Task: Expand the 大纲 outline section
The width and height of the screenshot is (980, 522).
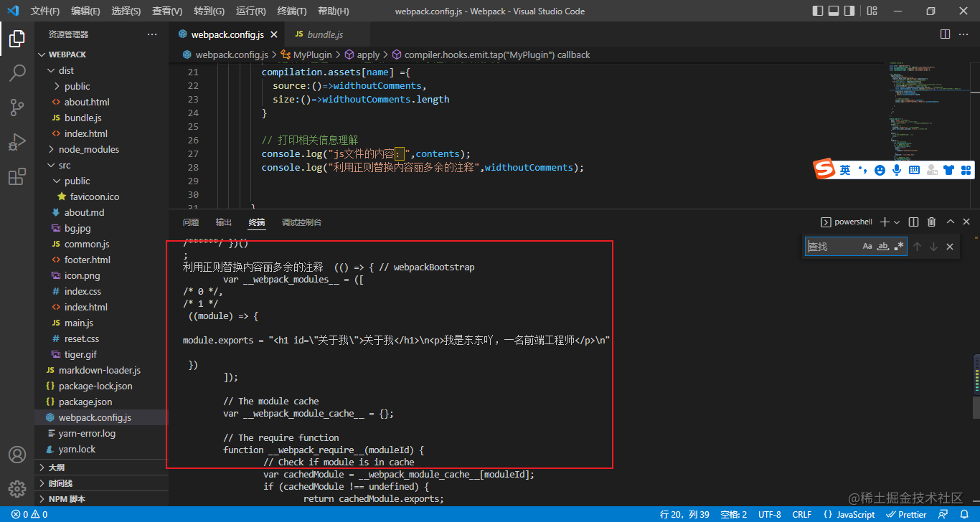Action: [100, 468]
